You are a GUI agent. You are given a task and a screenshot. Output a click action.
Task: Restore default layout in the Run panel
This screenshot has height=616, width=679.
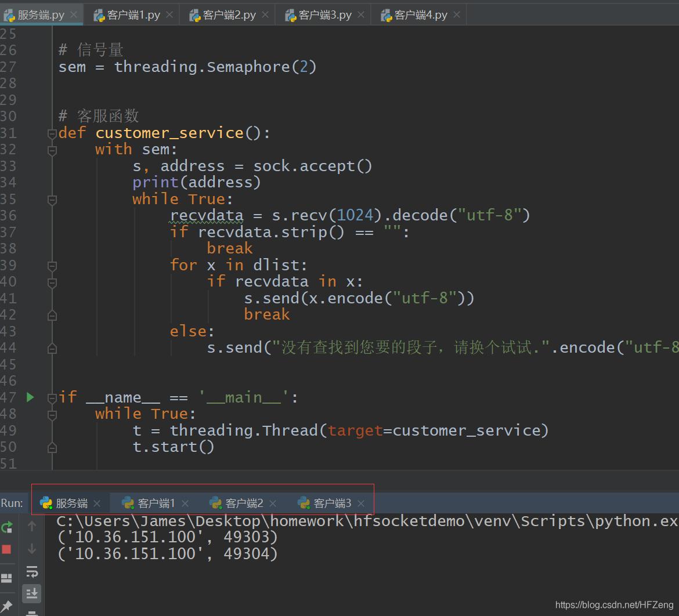8,578
